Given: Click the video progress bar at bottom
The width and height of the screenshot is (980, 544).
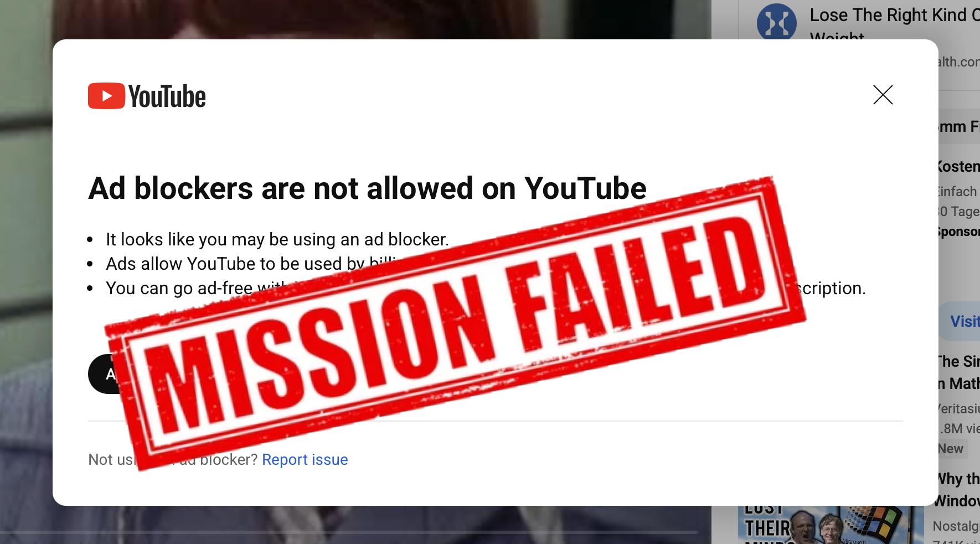Looking at the screenshot, I should tap(349, 532).
